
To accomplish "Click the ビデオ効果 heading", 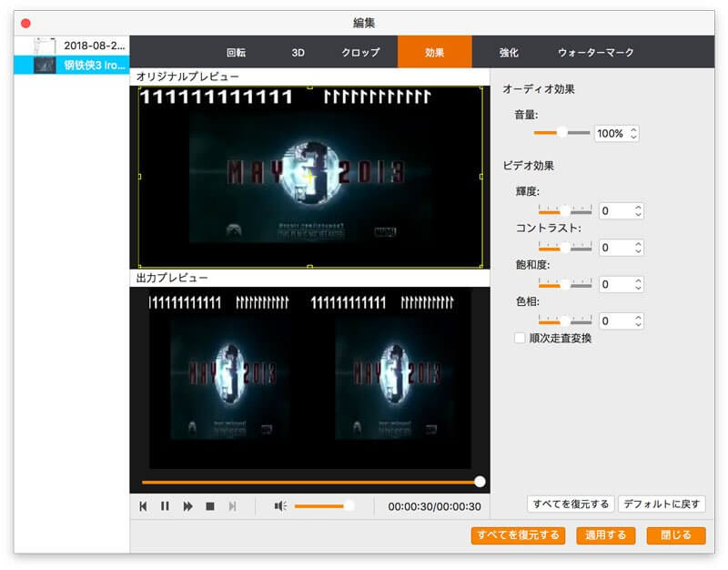I will pyautogui.click(x=529, y=166).
